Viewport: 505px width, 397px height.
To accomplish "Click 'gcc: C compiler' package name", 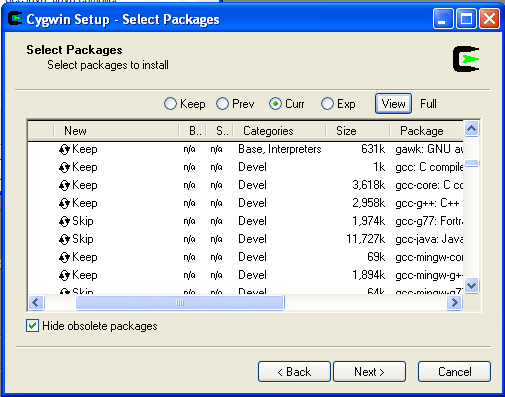I will point(429,167).
